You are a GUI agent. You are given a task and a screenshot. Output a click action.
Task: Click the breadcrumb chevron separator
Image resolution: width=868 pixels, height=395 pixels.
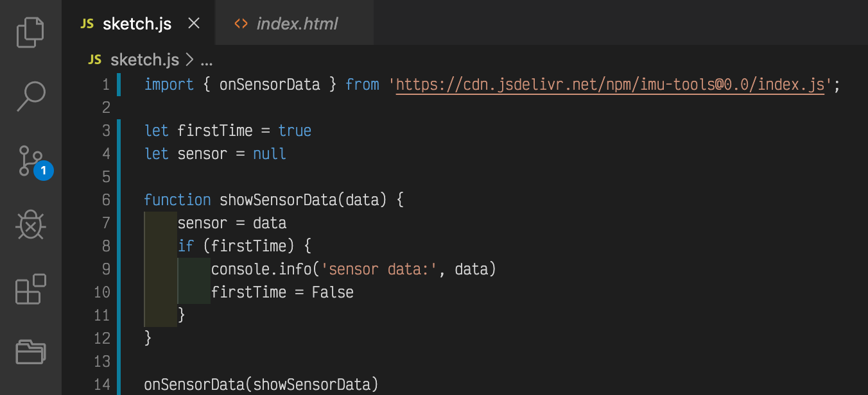(189, 60)
